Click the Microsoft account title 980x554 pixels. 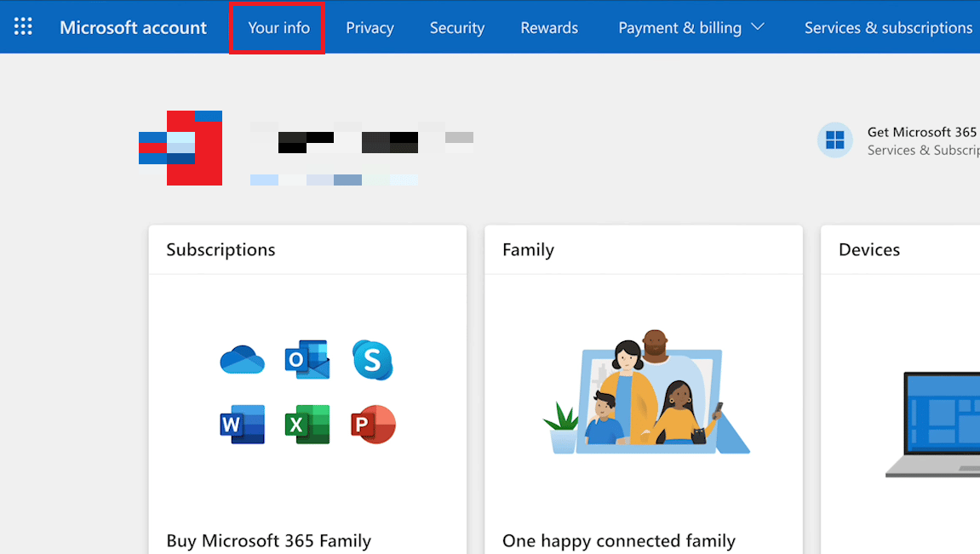point(133,27)
